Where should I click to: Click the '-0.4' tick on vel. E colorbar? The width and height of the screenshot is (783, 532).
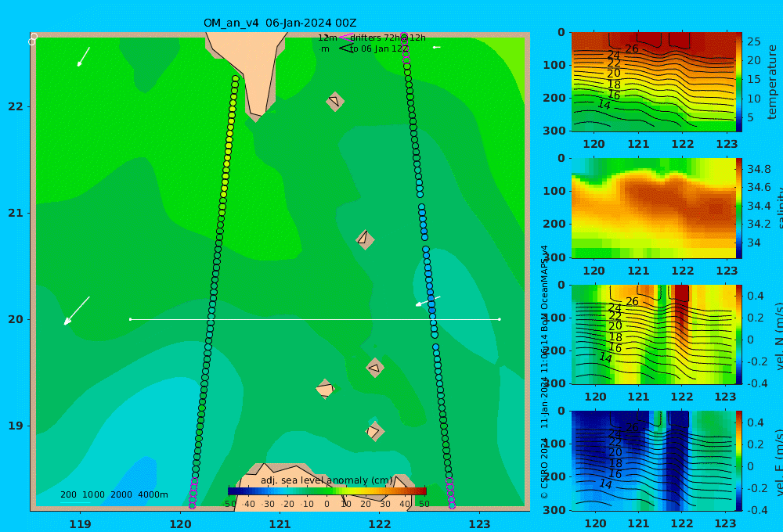(757, 510)
